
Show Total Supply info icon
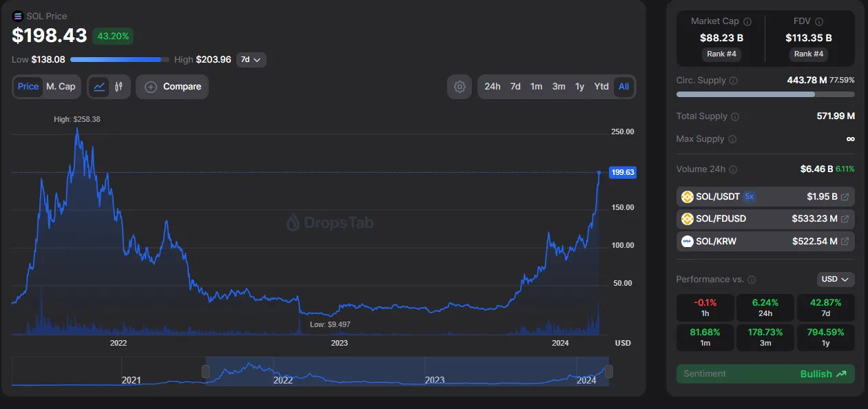point(735,116)
